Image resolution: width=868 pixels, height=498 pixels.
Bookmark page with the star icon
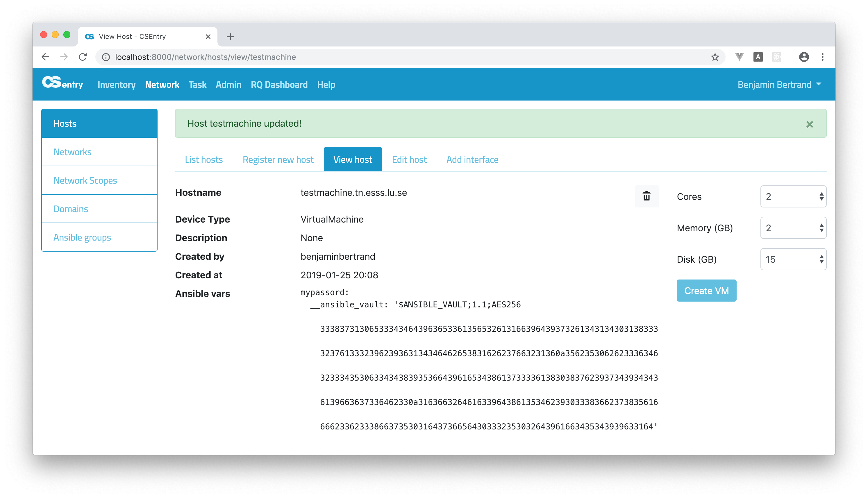pyautogui.click(x=715, y=57)
